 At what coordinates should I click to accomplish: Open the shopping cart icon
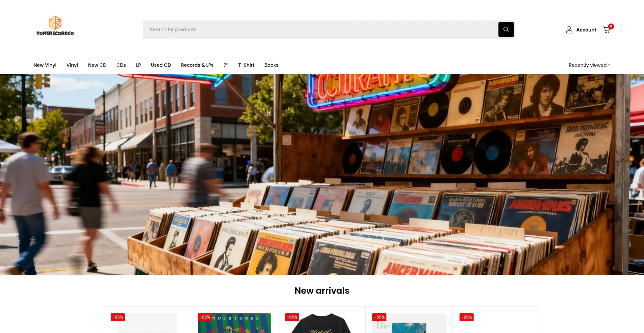606,30
